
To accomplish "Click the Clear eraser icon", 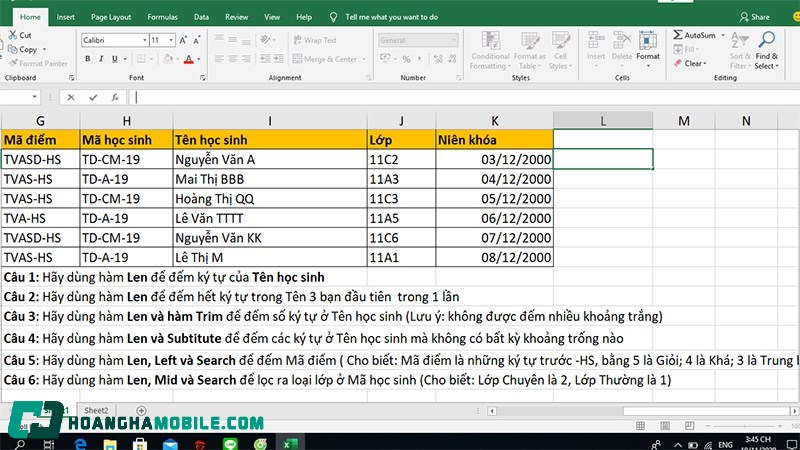I will tap(678, 63).
